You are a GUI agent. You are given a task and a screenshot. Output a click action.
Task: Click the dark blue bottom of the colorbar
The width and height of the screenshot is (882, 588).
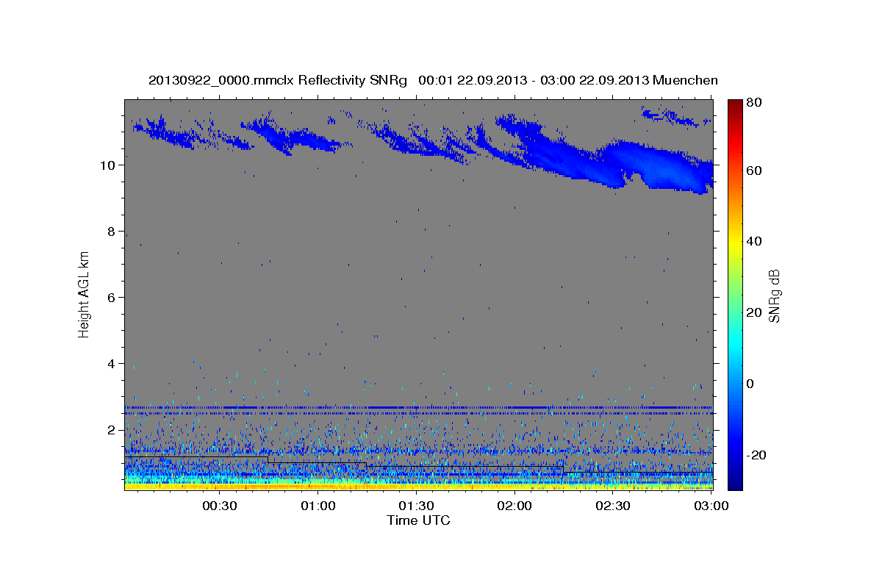tap(735, 481)
